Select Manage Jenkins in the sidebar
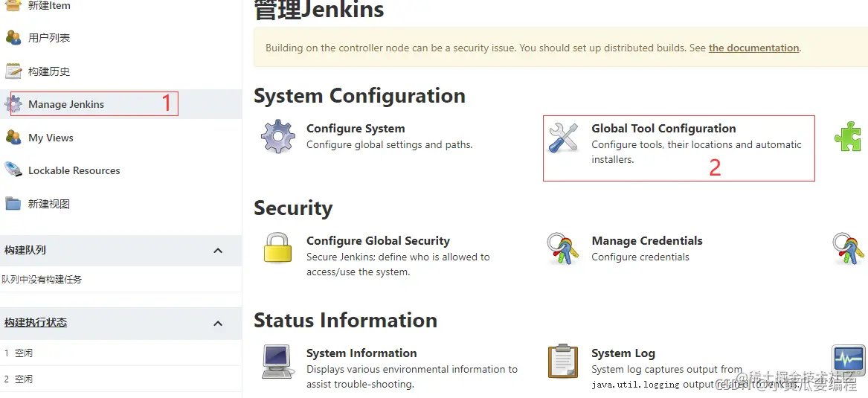 click(x=66, y=104)
